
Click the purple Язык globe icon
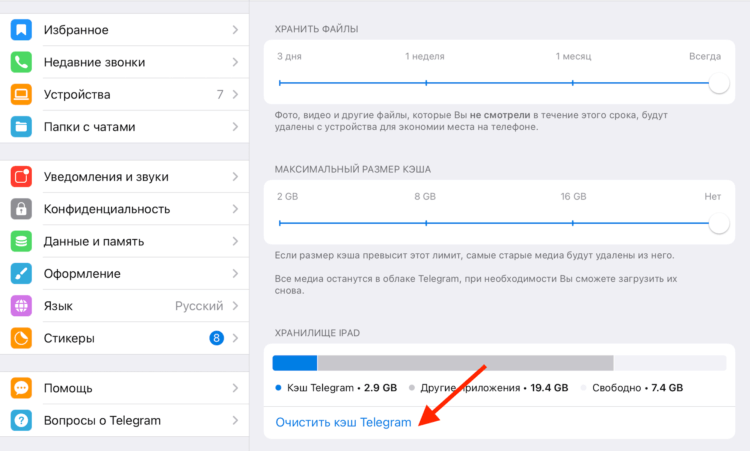coord(21,306)
